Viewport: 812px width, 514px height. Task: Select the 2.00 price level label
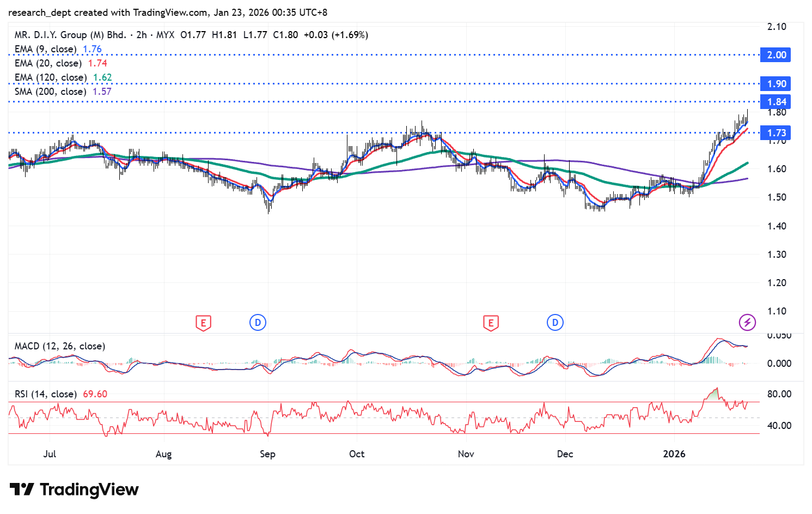(x=776, y=55)
